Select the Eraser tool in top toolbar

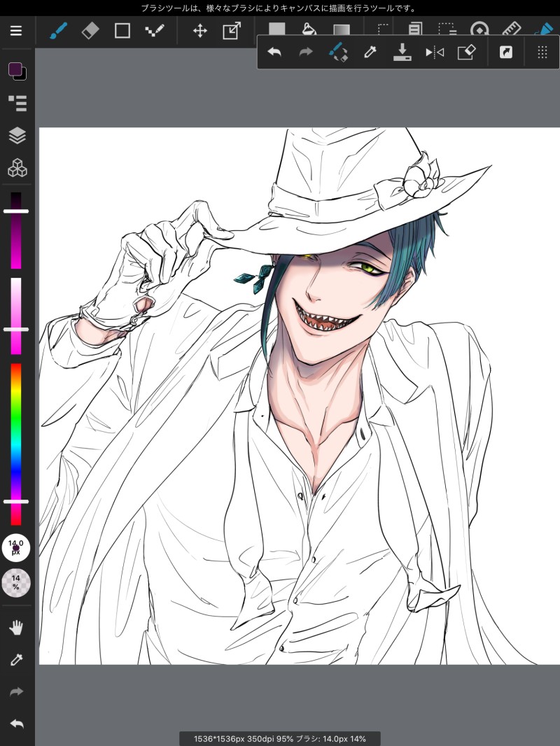pos(90,31)
